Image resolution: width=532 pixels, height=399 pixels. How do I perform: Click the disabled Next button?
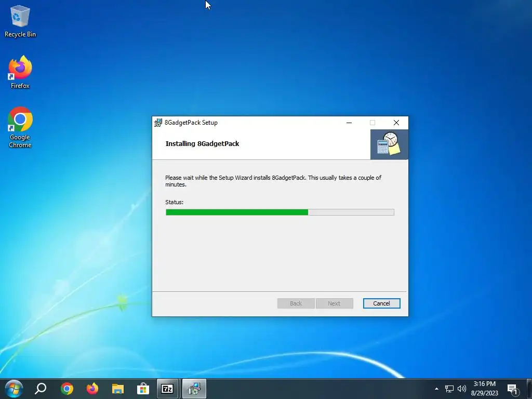334,303
